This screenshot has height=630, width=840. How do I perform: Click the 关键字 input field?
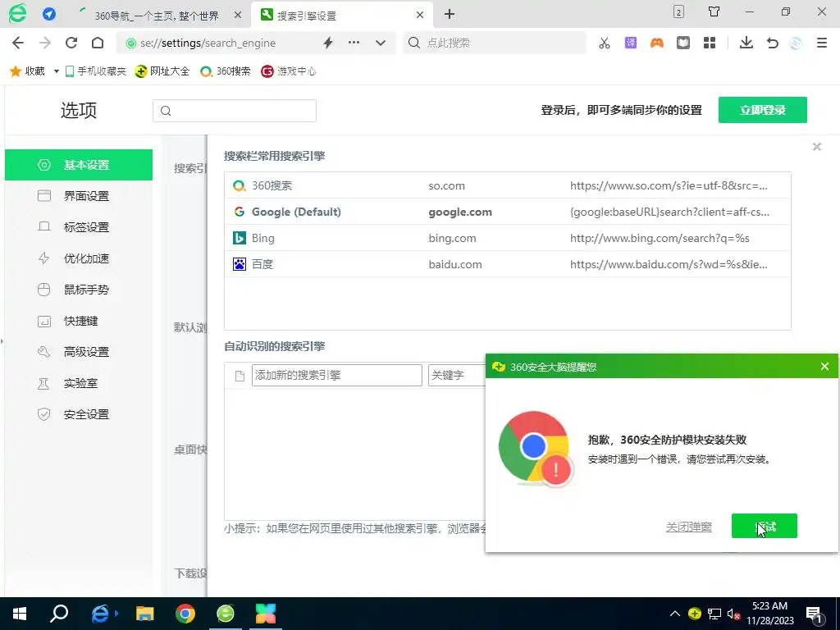click(x=457, y=375)
